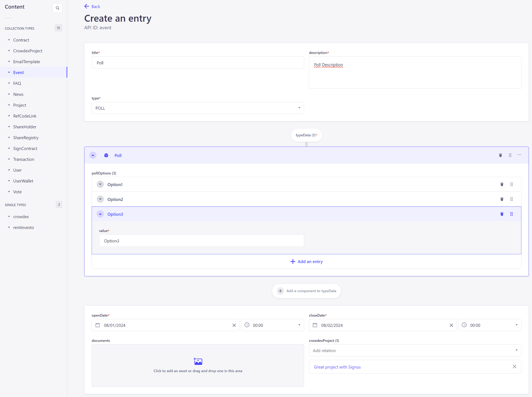This screenshot has width=532, height=397.
Task: Click Add an entry button
Action: [306, 261]
